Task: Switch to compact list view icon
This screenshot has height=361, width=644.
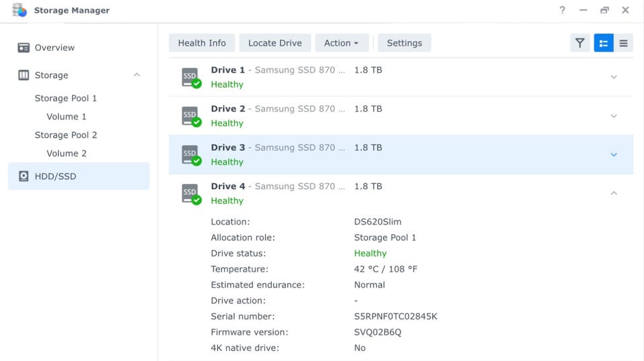Action: point(623,43)
